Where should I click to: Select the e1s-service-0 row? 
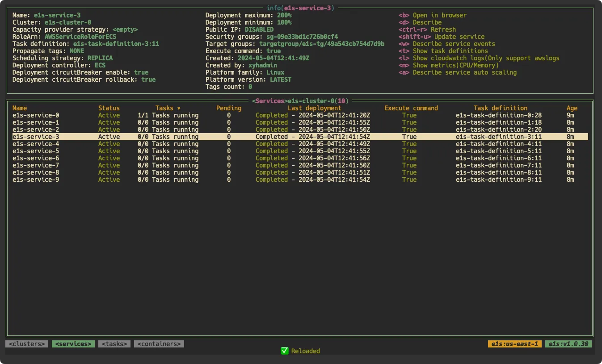pyautogui.click(x=36, y=115)
